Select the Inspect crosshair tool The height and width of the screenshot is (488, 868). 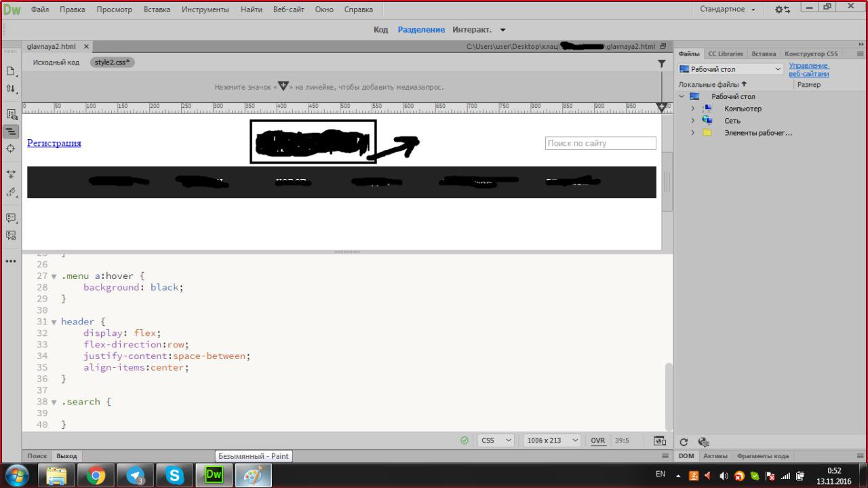click(x=11, y=149)
